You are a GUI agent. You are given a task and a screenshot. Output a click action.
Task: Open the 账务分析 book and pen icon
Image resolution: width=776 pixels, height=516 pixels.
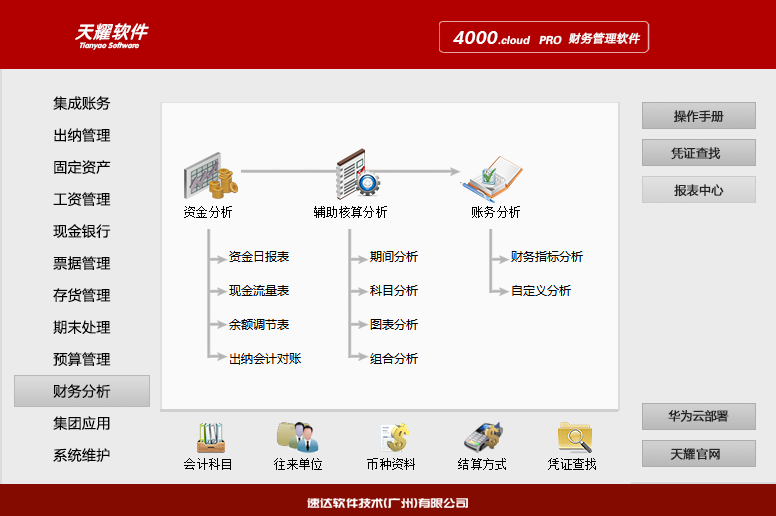(491, 178)
